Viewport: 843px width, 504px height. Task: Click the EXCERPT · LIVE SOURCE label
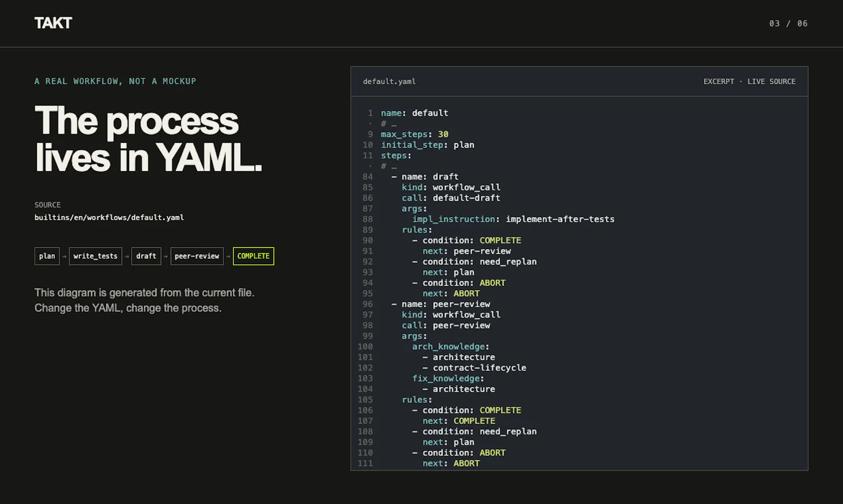(749, 82)
